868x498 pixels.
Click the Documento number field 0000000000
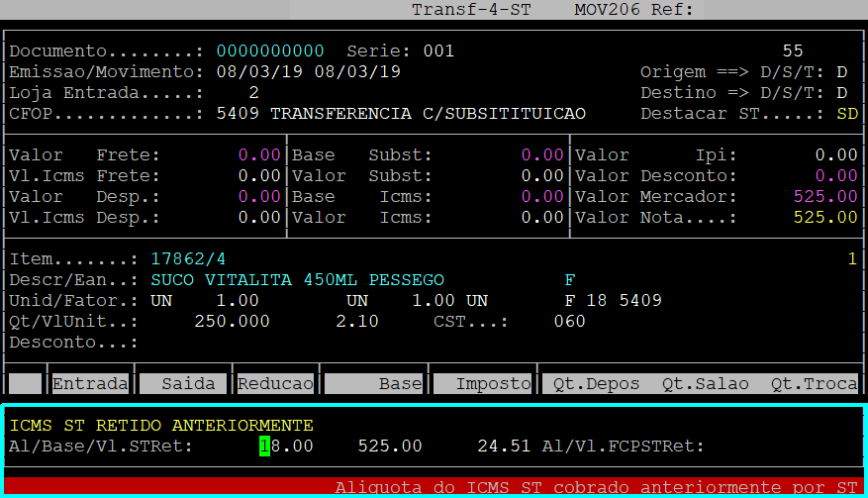click(270, 50)
